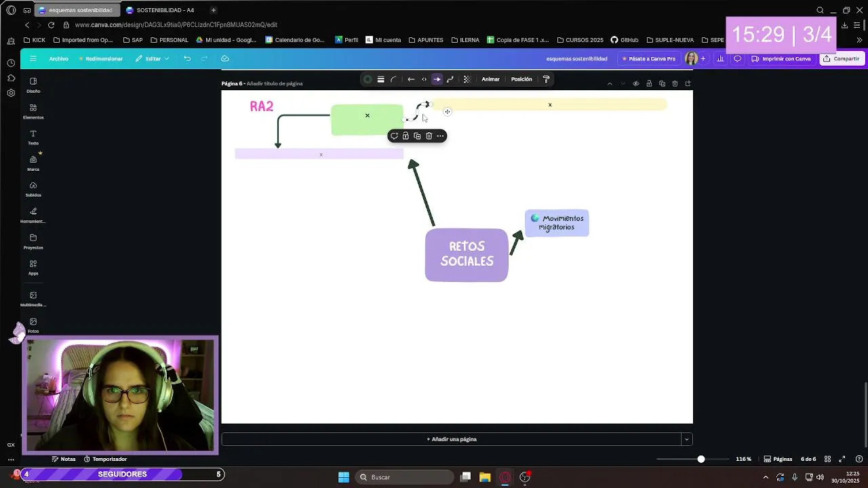Image resolution: width=868 pixels, height=488 pixels.
Task: Click Añadir una página bar
Action: tap(452, 439)
